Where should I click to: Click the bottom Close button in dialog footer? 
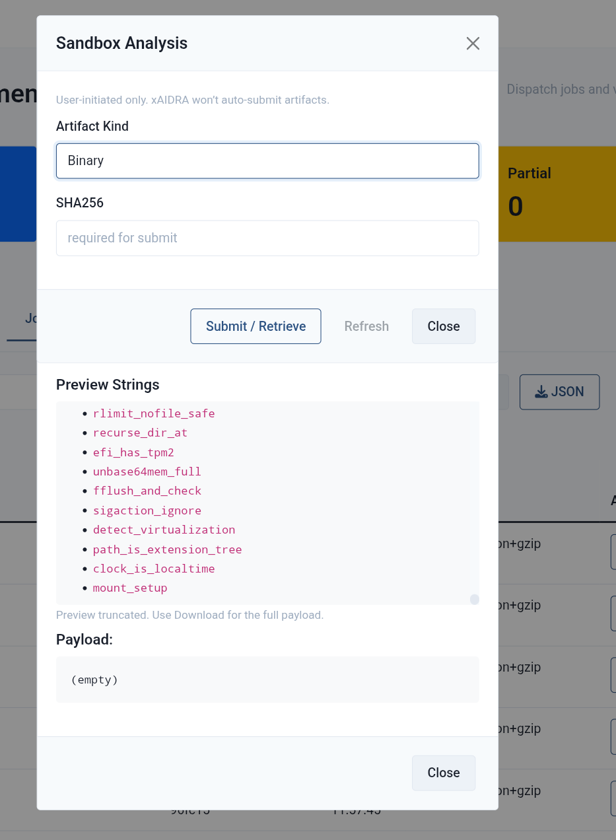(444, 773)
